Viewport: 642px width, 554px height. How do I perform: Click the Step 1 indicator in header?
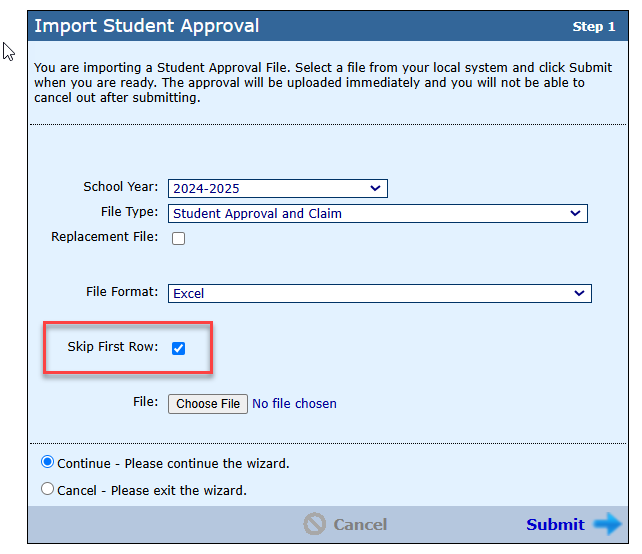tap(594, 27)
